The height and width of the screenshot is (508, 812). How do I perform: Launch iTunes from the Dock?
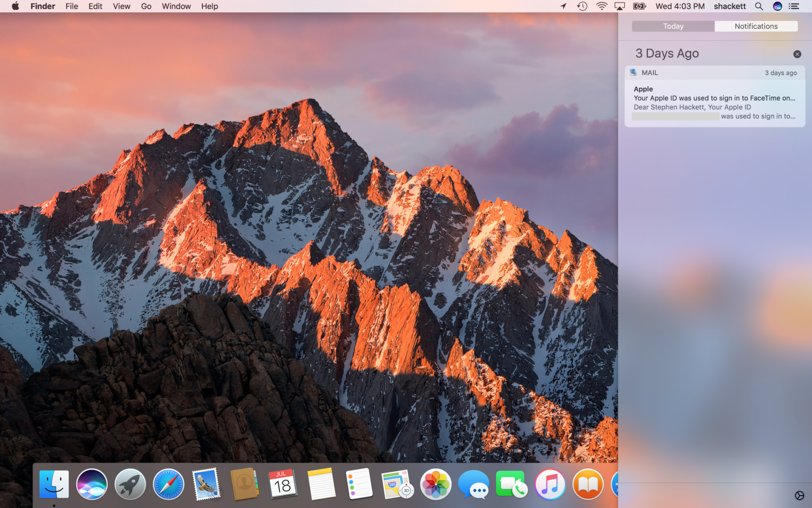(x=550, y=484)
